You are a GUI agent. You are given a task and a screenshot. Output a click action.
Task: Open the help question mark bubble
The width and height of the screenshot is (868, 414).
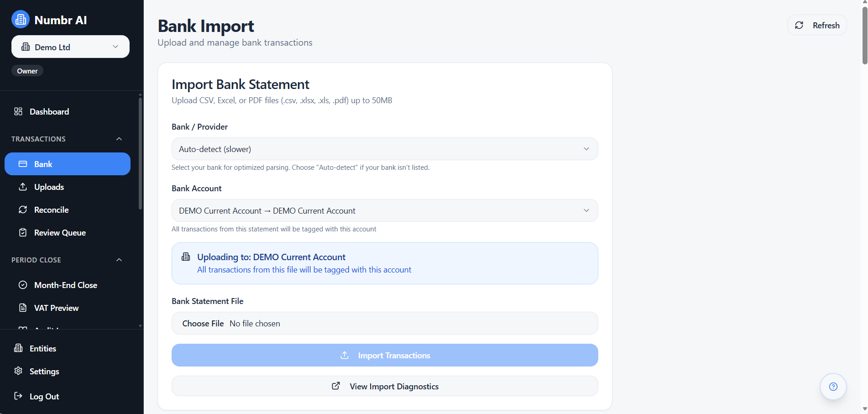coord(833,386)
